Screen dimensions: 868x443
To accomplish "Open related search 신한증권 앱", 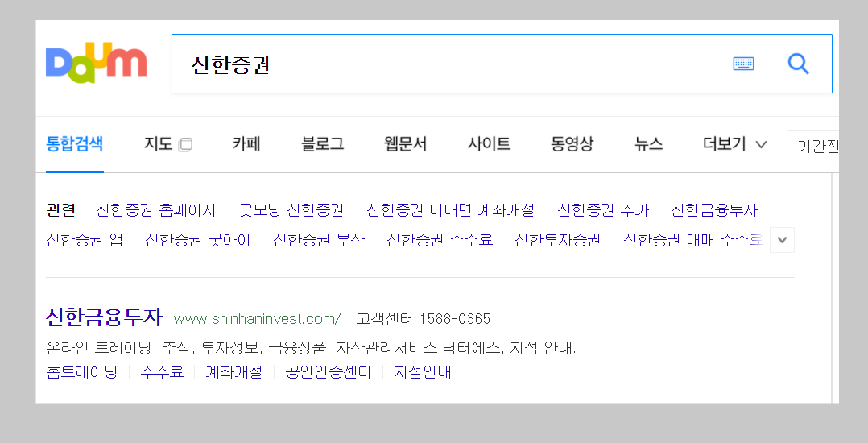I will pyautogui.click(x=84, y=240).
